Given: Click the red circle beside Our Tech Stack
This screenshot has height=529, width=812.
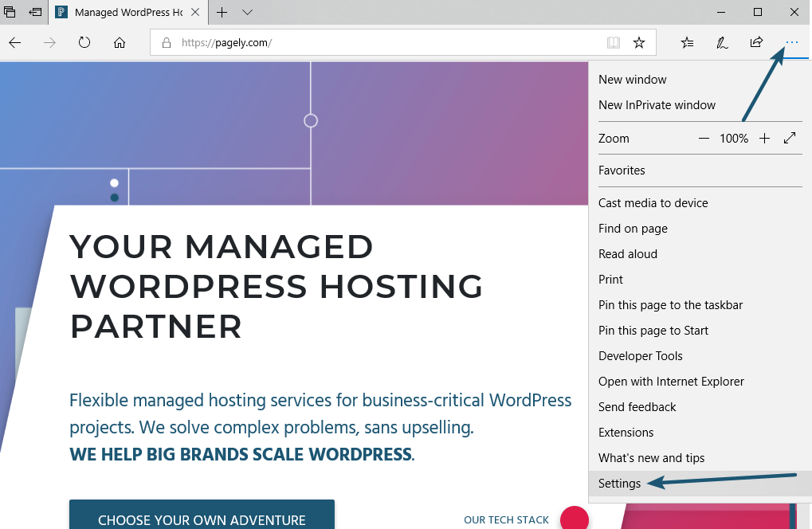Looking at the screenshot, I should tap(575, 518).
